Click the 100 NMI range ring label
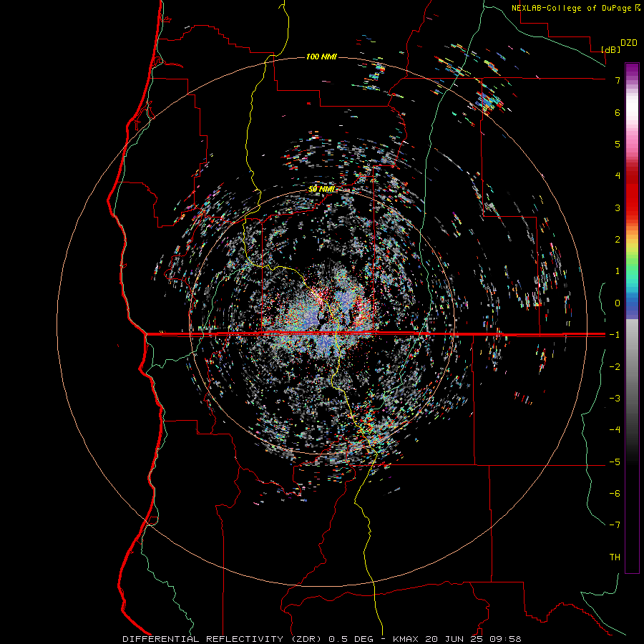 point(321,57)
